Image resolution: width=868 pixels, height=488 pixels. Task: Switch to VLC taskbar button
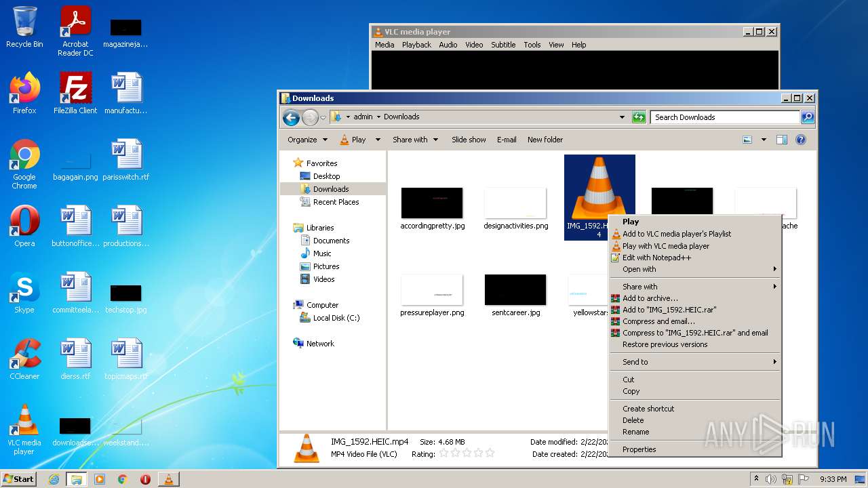click(x=169, y=479)
